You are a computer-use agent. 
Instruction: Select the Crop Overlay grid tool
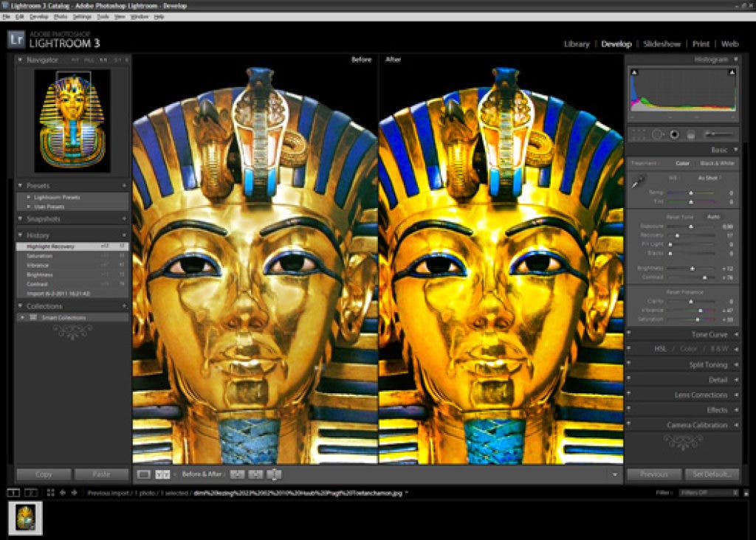[639, 134]
